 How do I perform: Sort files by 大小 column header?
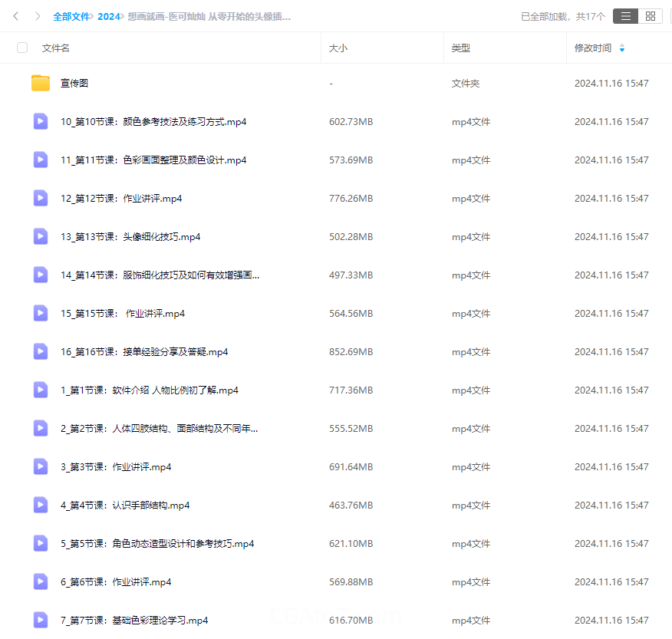(x=338, y=48)
